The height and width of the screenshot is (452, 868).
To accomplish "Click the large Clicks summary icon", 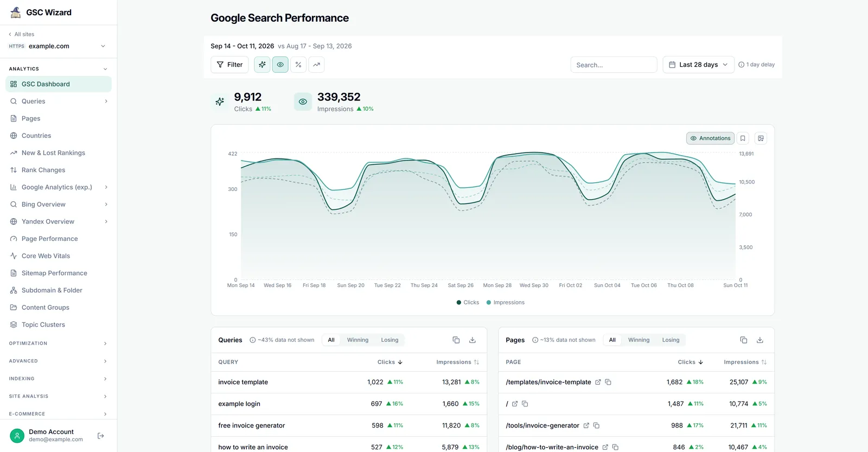I will pyautogui.click(x=220, y=101).
